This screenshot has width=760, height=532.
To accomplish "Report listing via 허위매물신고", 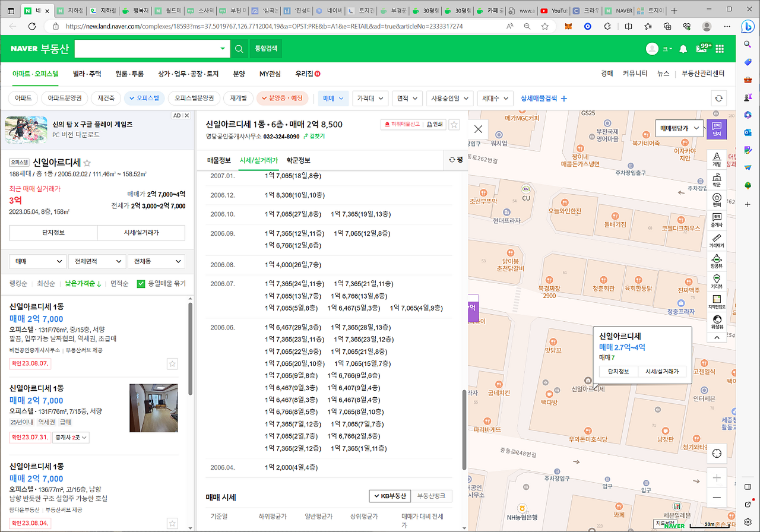I will tap(401, 124).
